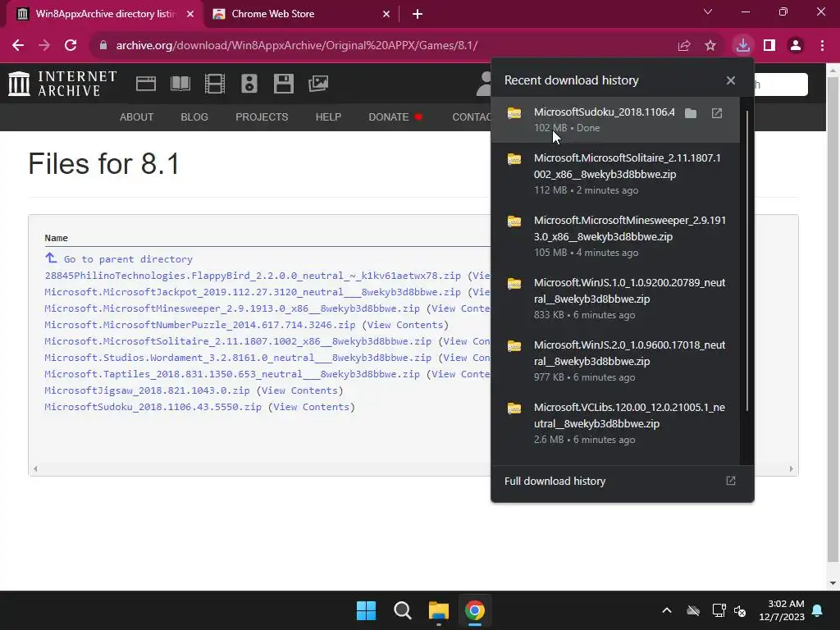The width and height of the screenshot is (840, 630).
Task: Close the Win8AppxArchive tab
Action: point(190,14)
